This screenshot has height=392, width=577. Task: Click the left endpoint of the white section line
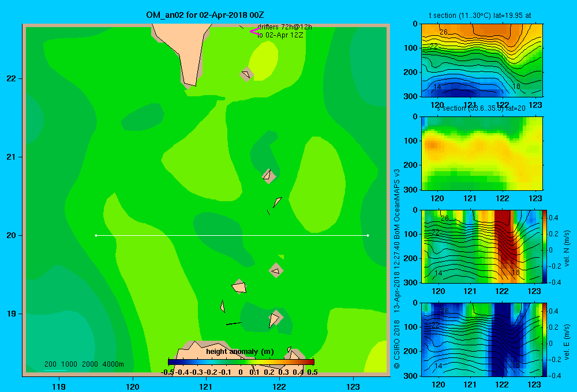(x=96, y=235)
